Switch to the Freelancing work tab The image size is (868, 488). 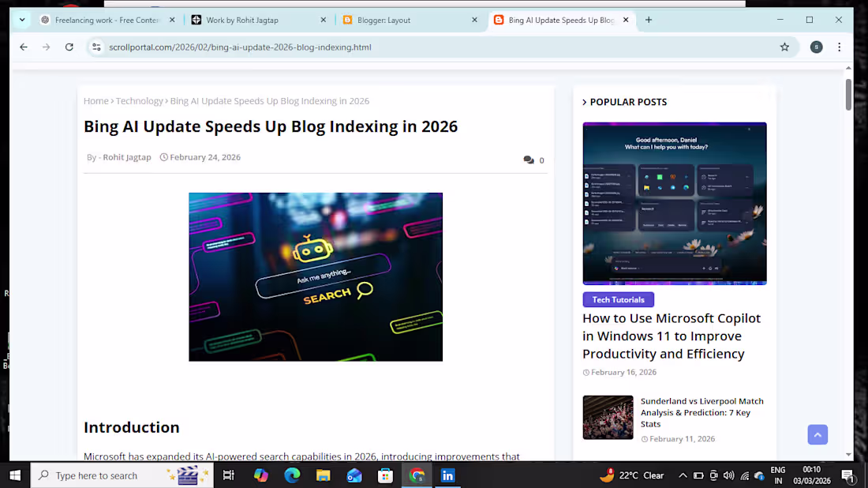click(107, 20)
